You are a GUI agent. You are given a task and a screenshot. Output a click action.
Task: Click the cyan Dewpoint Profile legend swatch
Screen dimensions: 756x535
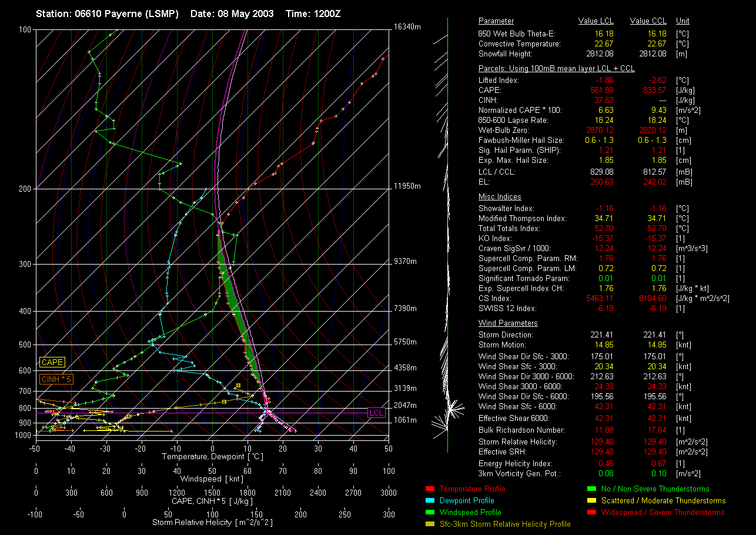tap(429, 501)
